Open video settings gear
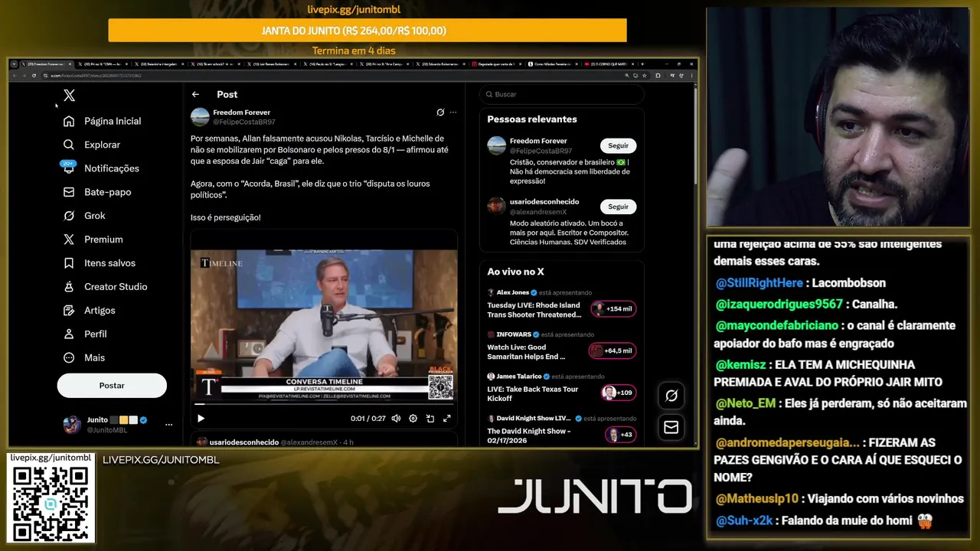 click(413, 419)
